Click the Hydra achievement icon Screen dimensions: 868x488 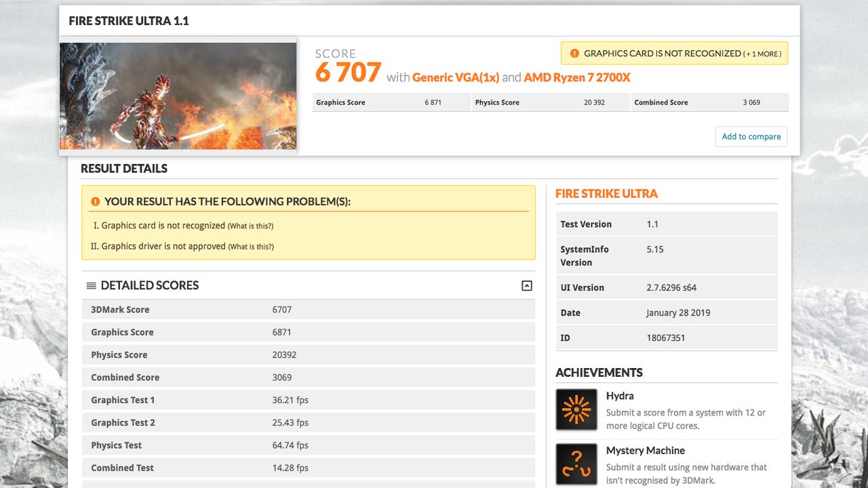pyautogui.click(x=576, y=409)
